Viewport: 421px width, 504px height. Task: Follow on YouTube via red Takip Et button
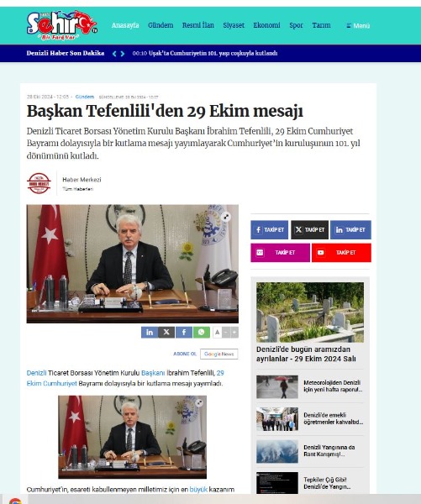pyautogui.click(x=341, y=253)
